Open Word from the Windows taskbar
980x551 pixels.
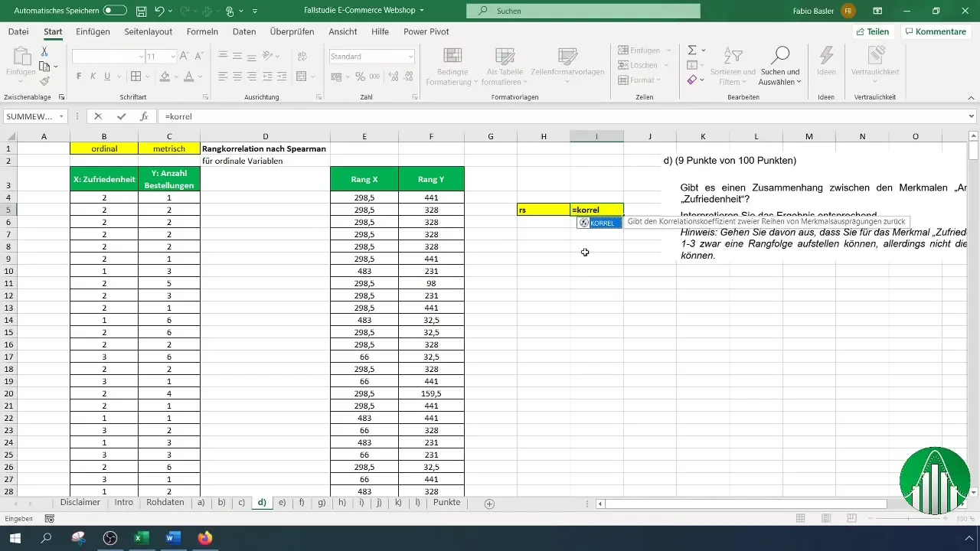[172, 538]
